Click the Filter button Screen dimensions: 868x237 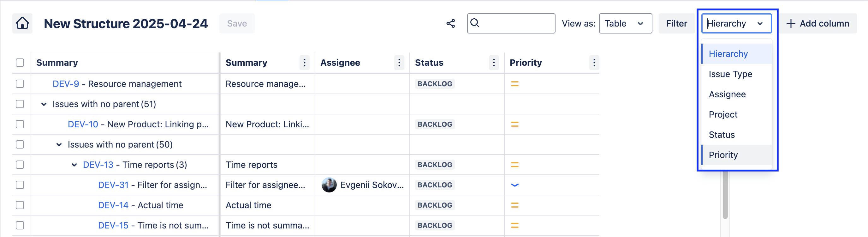pyautogui.click(x=676, y=23)
